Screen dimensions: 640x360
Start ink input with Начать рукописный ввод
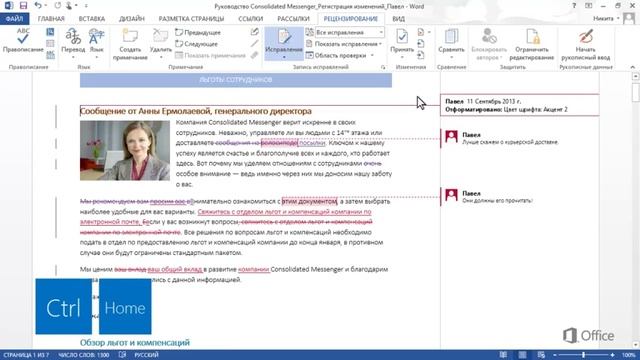point(585,44)
